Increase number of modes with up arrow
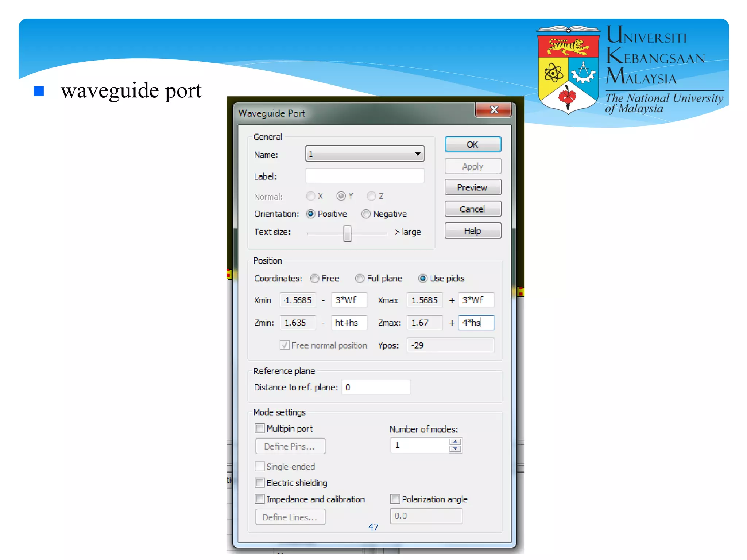 coord(455,442)
